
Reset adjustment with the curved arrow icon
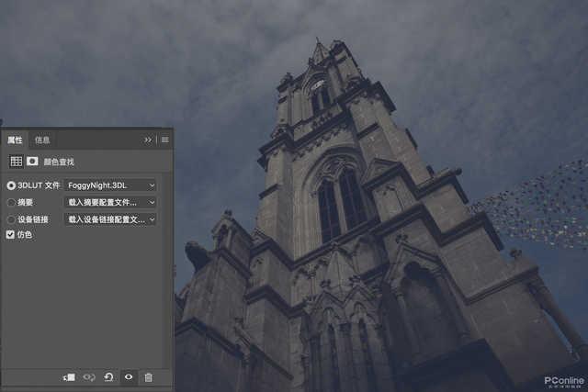[x=108, y=376]
